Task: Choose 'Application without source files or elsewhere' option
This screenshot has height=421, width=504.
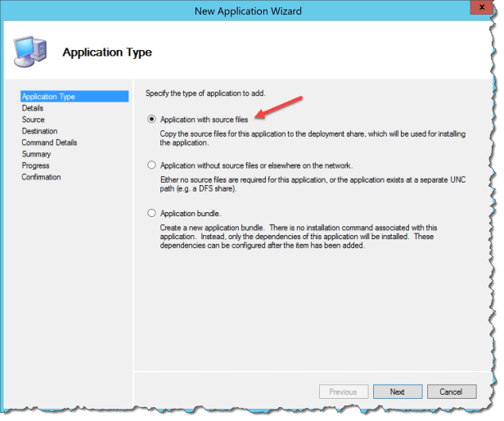Action: pos(152,165)
